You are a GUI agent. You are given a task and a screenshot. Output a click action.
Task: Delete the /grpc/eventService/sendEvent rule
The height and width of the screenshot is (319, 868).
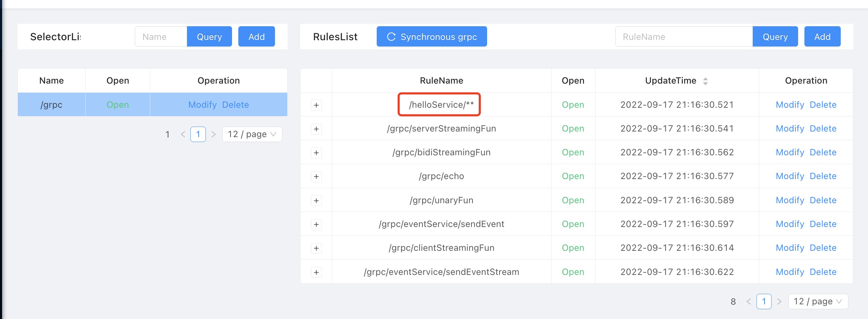pyautogui.click(x=823, y=224)
